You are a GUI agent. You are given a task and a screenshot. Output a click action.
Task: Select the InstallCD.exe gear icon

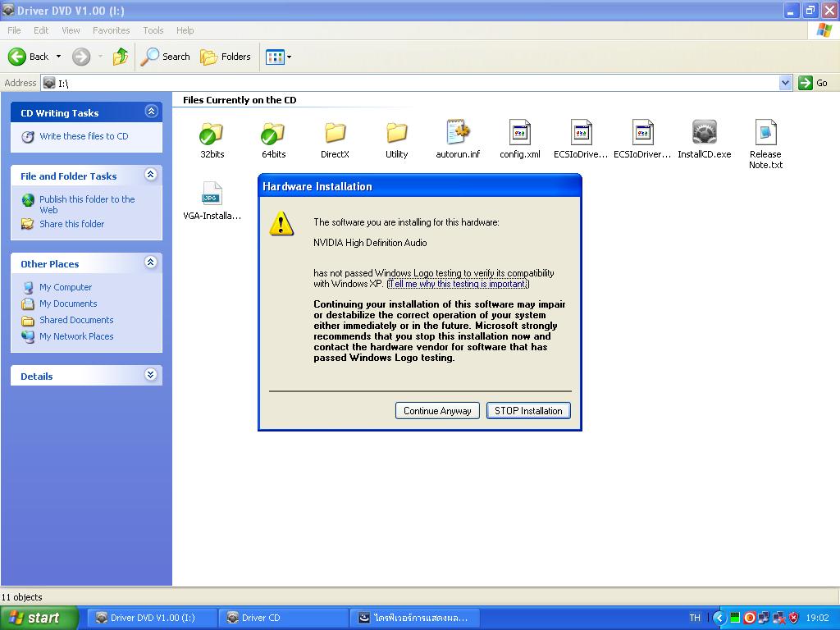tap(705, 132)
